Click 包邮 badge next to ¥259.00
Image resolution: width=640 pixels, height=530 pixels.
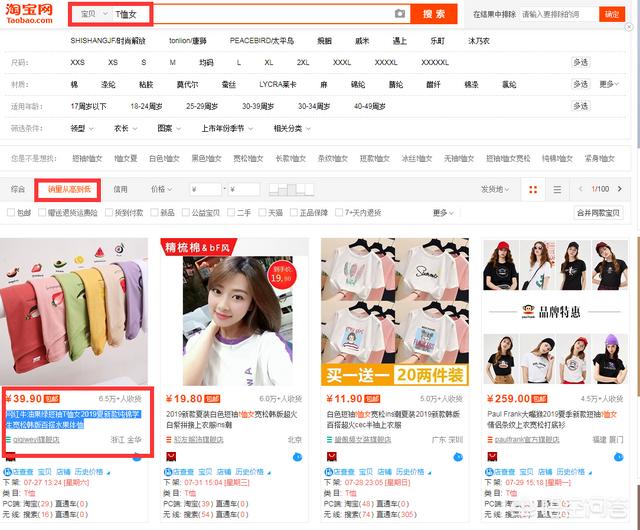point(539,399)
